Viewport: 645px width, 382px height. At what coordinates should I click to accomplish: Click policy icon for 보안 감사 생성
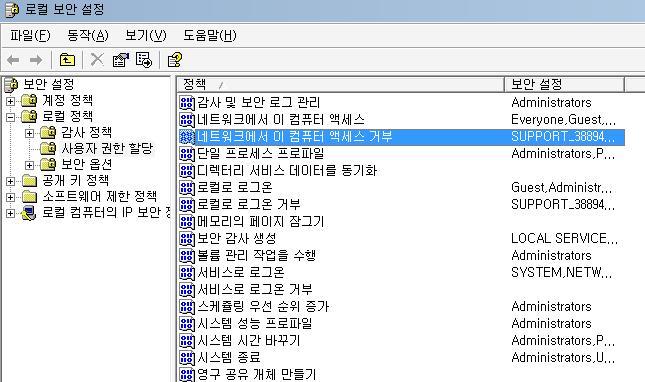tap(187, 238)
